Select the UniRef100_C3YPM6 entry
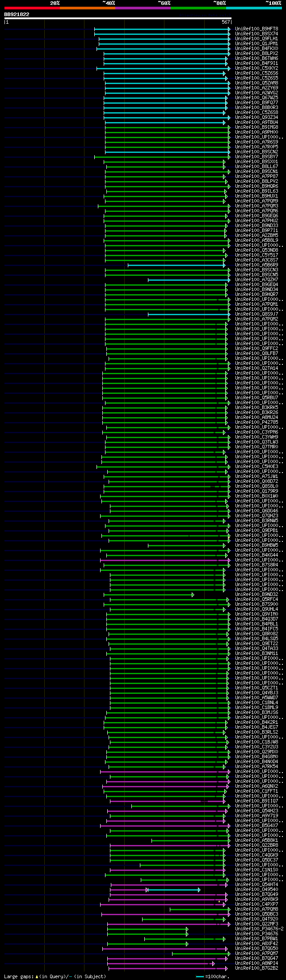 [x=257, y=432]
